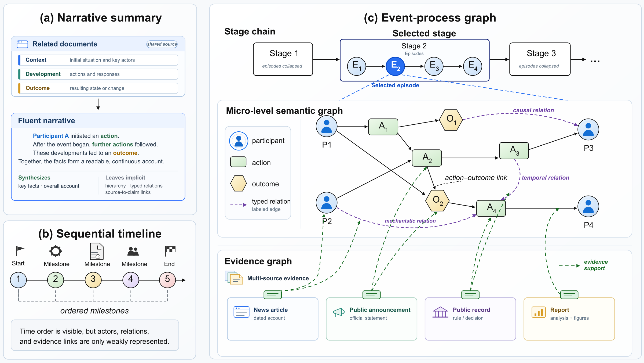Click the News article icon
This screenshot has height=363, width=644.
[241, 312]
